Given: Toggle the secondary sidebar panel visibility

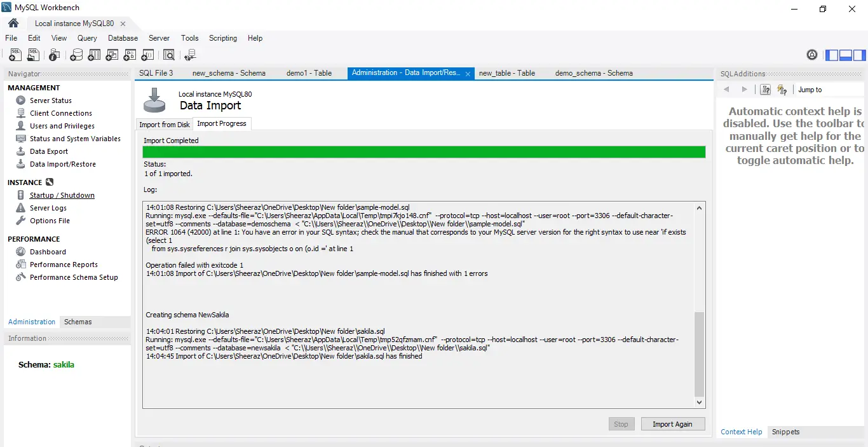Looking at the screenshot, I should [x=859, y=55].
